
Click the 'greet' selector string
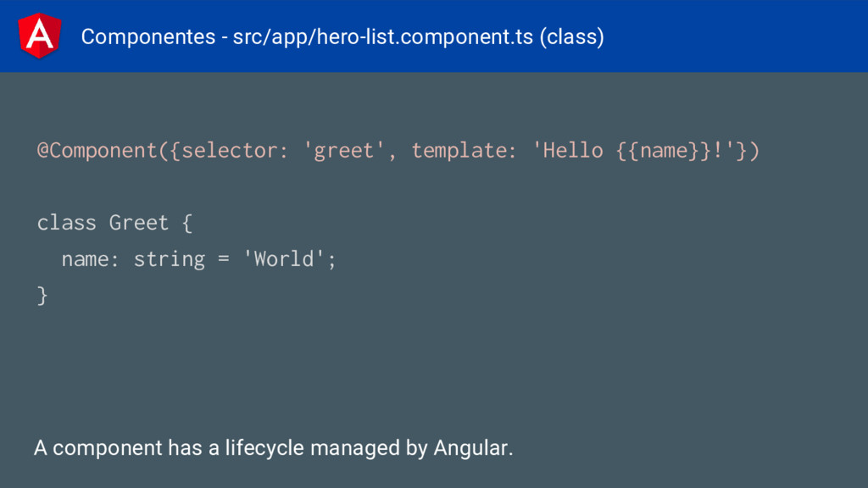[343, 151]
